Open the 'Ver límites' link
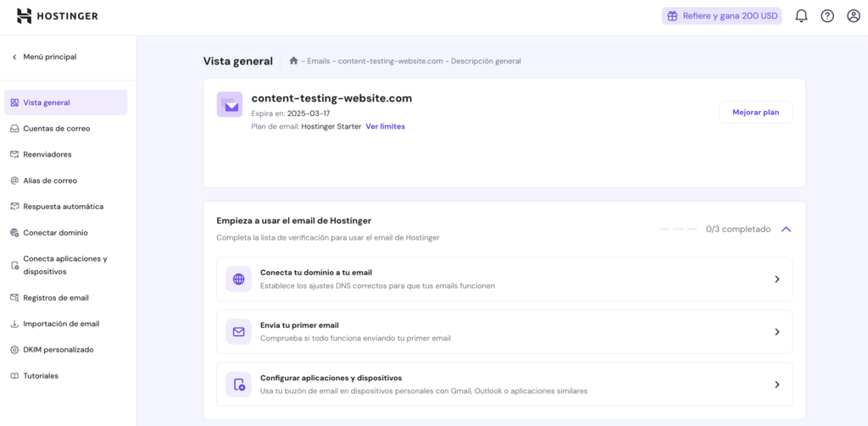This screenshot has width=868, height=426. tap(385, 126)
